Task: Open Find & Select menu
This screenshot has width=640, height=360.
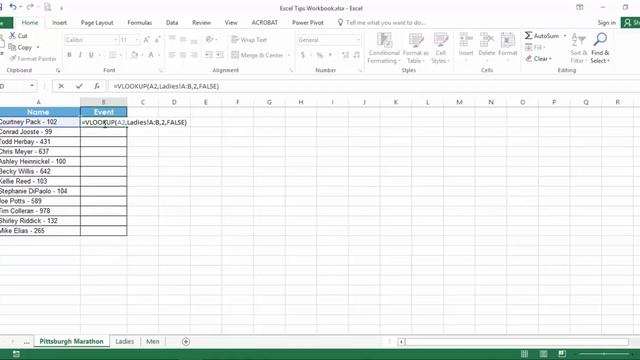Action: click(600, 48)
